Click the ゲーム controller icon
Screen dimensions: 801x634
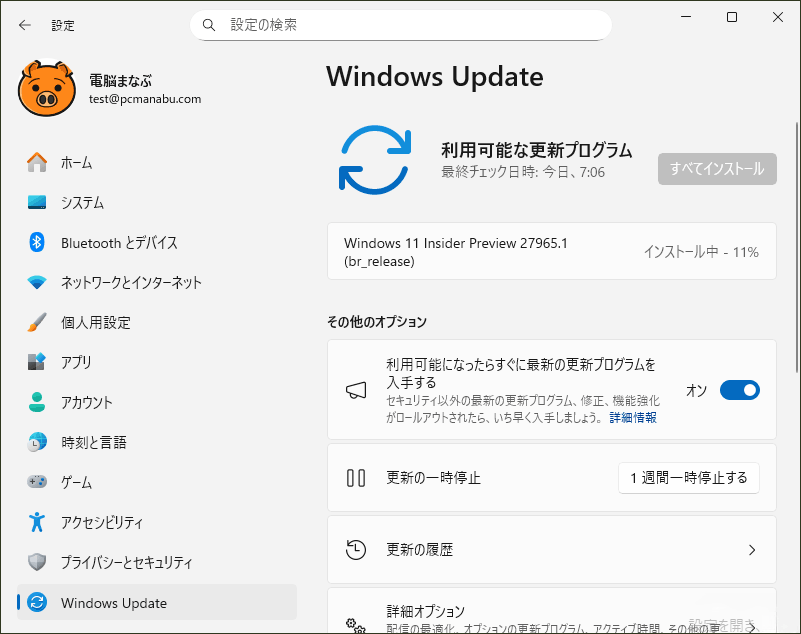pos(37,482)
